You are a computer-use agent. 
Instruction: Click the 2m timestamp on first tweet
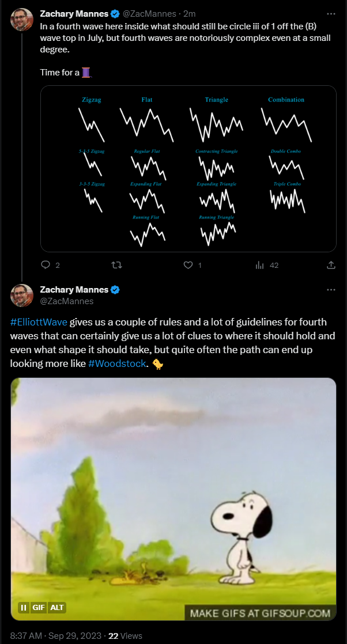(x=188, y=13)
